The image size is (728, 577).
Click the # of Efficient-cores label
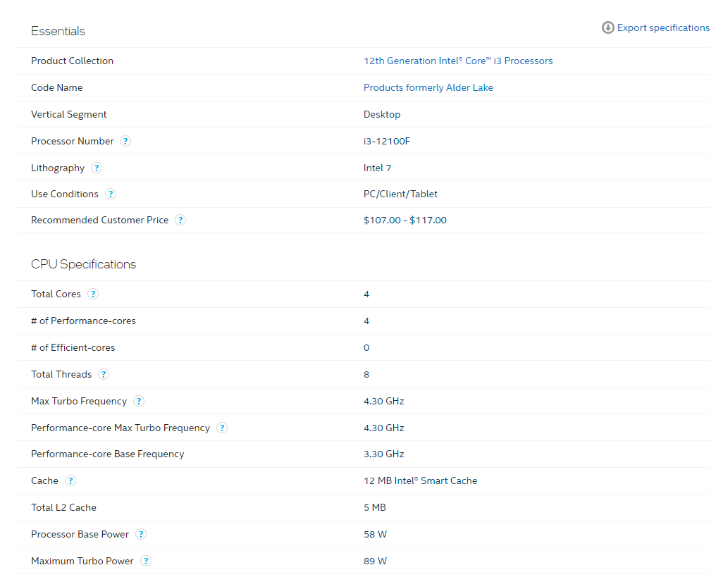(x=73, y=348)
